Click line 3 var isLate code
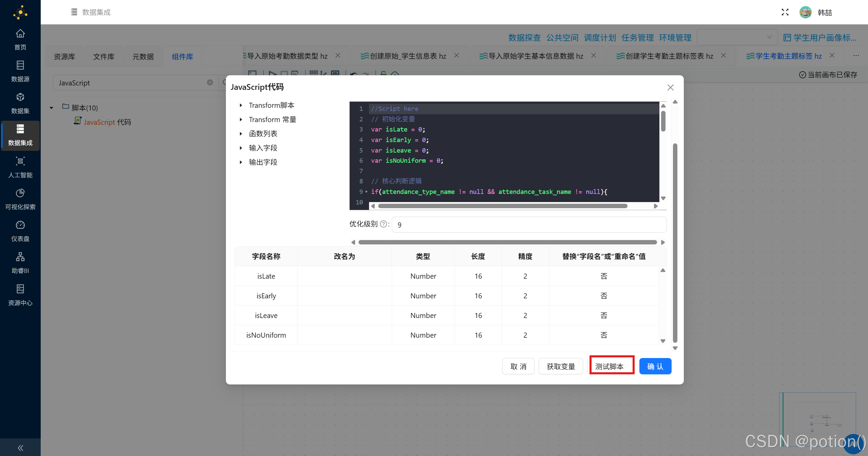 click(398, 129)
